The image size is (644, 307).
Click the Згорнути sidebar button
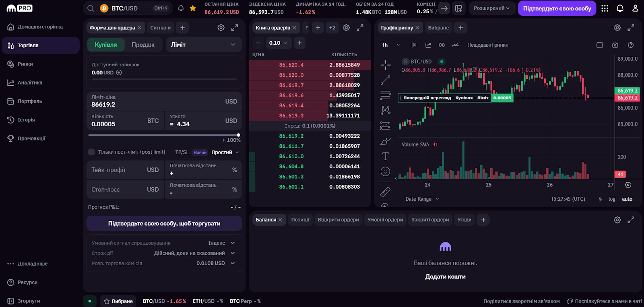[x=24, y=301]
